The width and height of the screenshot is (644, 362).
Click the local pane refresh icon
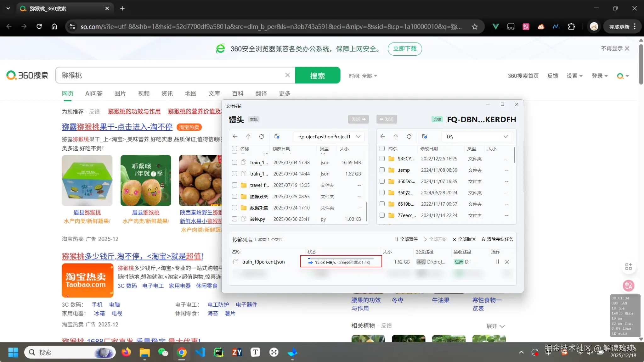click(x=261, y=136)
